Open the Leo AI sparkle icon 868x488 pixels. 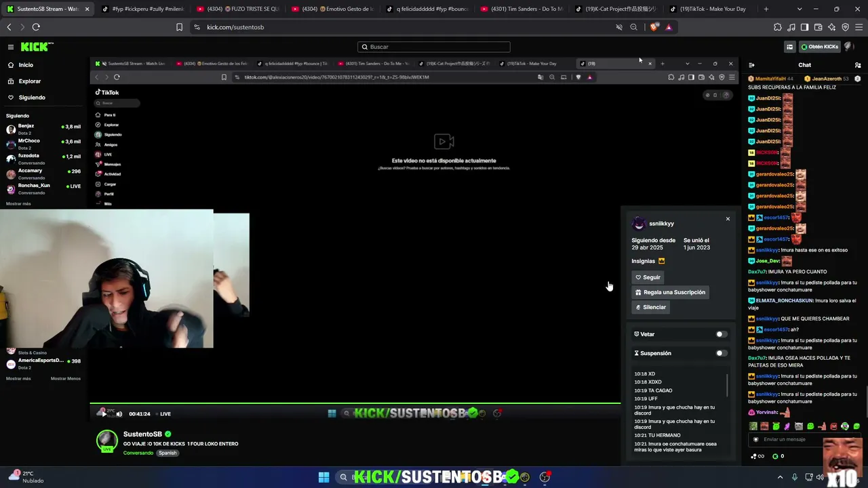(832, 27)
